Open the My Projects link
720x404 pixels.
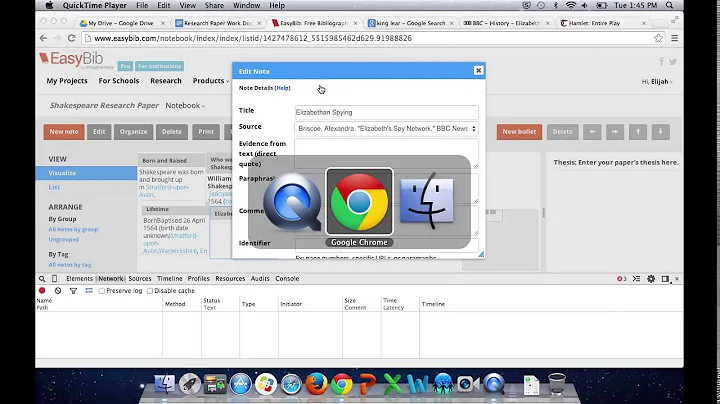click(x=67, y=81)
